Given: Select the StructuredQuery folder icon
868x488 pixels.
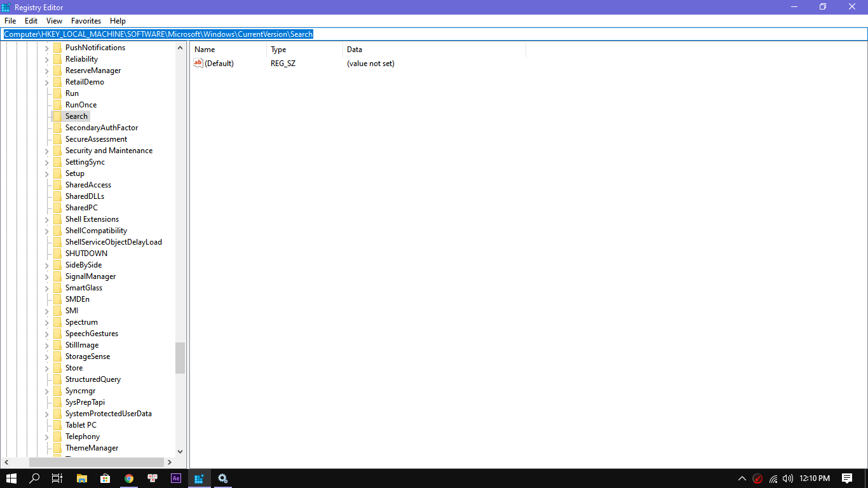Looking at the screenshot, I should (x=57, y=379).
